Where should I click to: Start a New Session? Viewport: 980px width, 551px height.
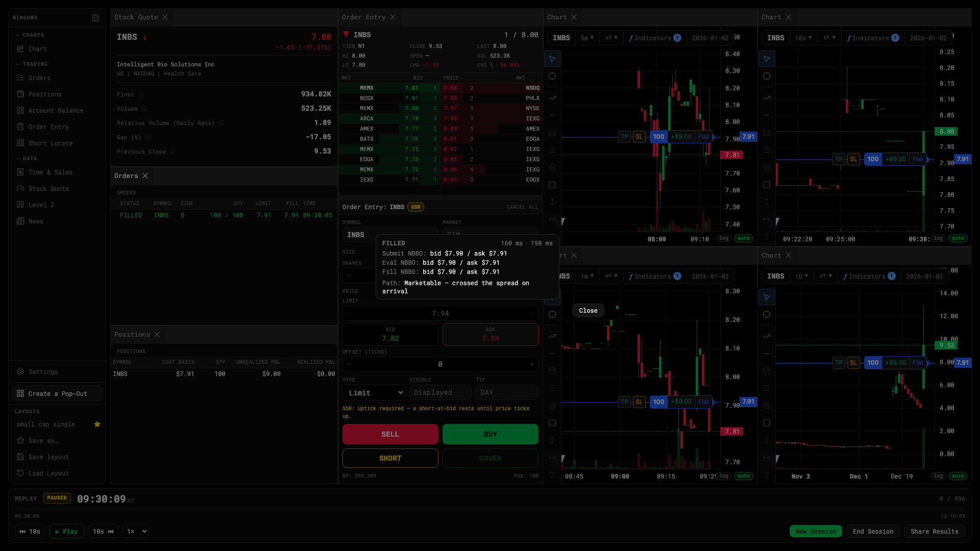point(816,532)
